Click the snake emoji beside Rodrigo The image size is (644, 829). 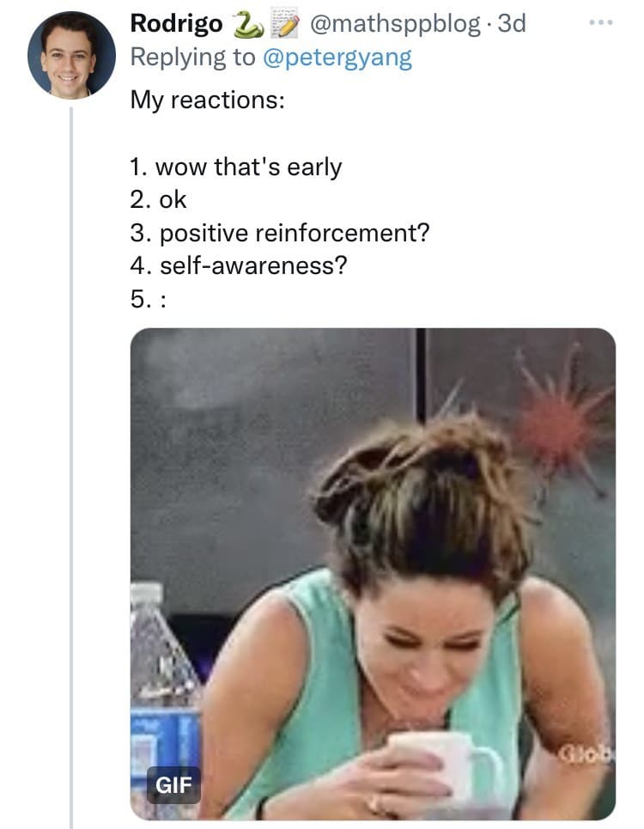click(248, 24)
